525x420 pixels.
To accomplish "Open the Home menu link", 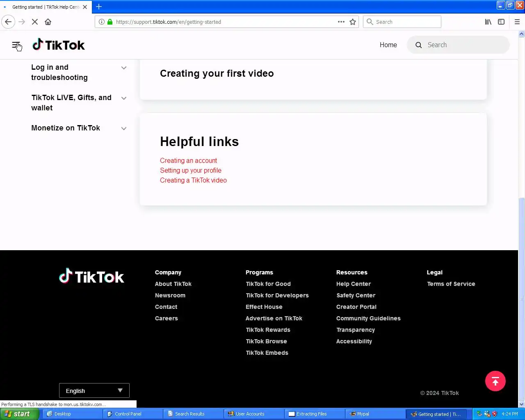I will (388, 45).
